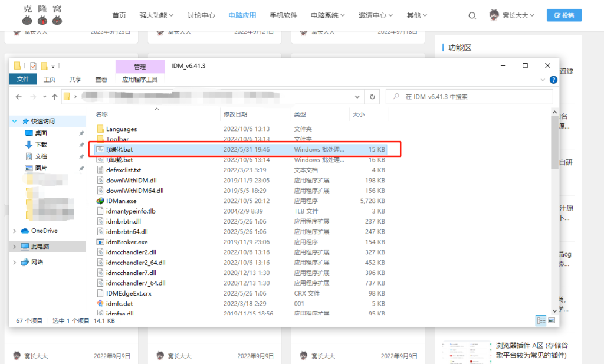
Task: Open the 文件 ribbon tab
Action: [x=23, y=79]
